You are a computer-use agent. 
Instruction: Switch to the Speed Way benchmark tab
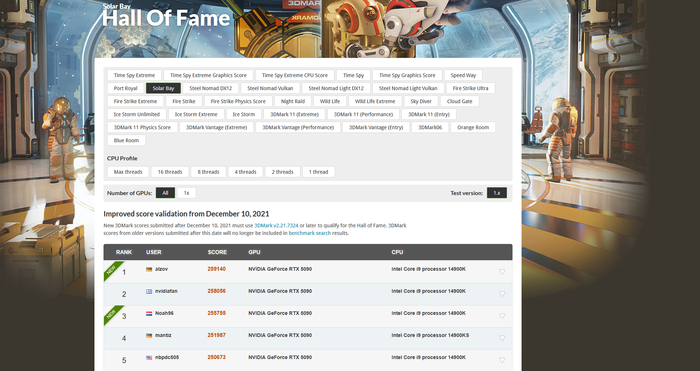pyautogui.click(x=463, y=75)
